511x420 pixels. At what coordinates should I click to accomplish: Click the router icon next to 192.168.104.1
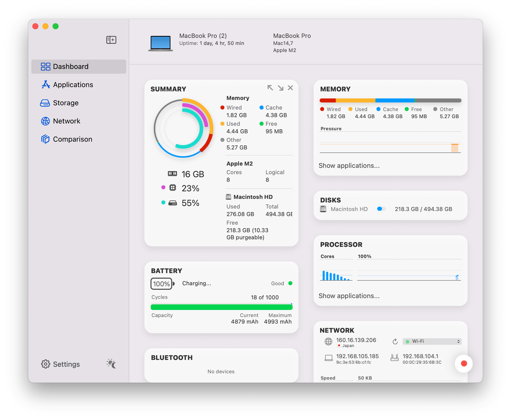coord(394,357)
